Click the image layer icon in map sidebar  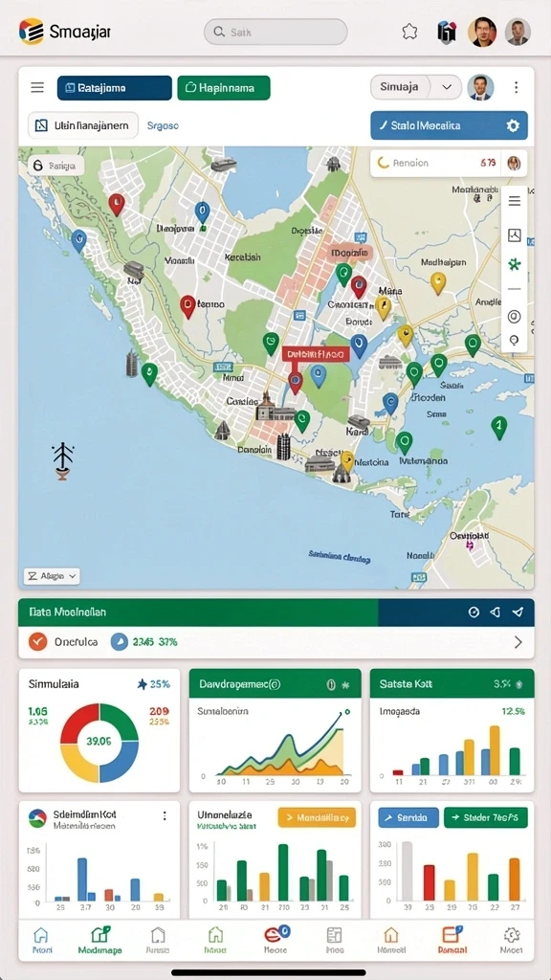514,235
